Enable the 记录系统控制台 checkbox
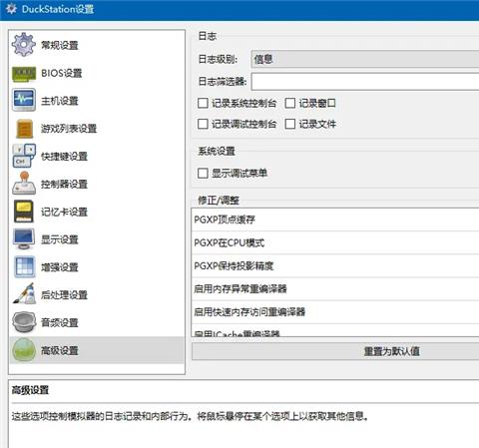Image resolution: width=479 pixels, height=448 pixels. (203, 103)
